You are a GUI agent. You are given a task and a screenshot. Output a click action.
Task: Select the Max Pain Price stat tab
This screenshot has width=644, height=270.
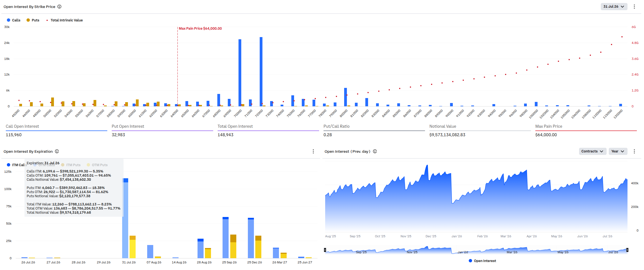click(586, 130)
